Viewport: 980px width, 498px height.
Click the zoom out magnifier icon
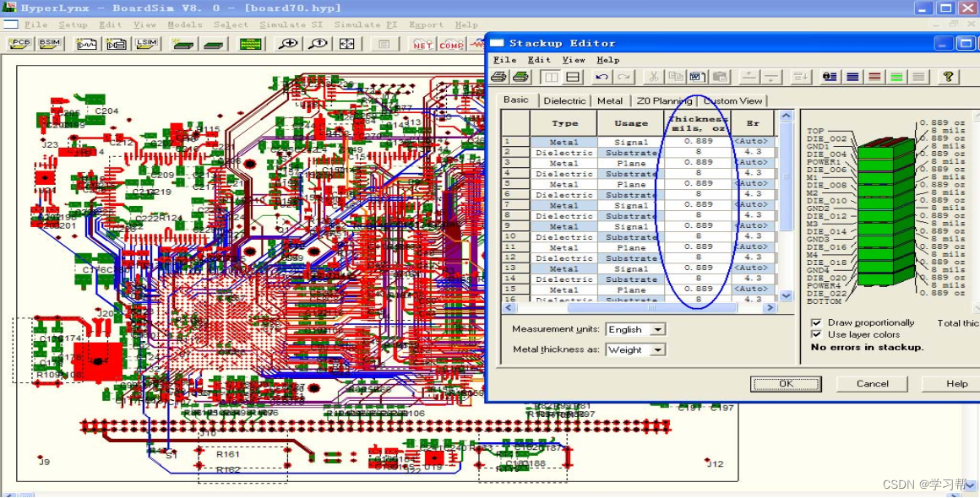[x=318, y=44]
